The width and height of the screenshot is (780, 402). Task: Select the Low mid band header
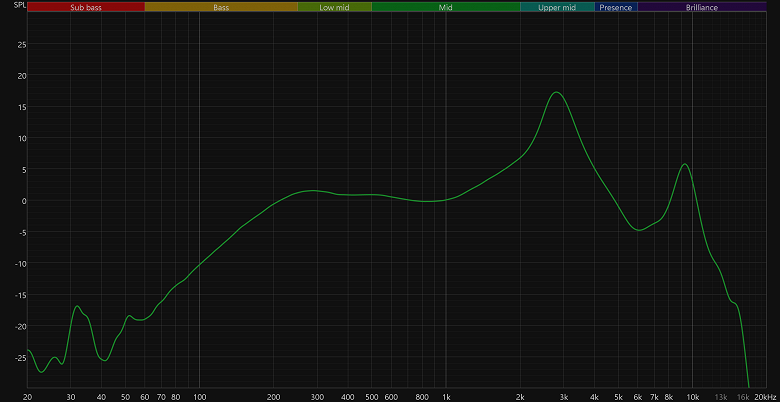point(334,7)
